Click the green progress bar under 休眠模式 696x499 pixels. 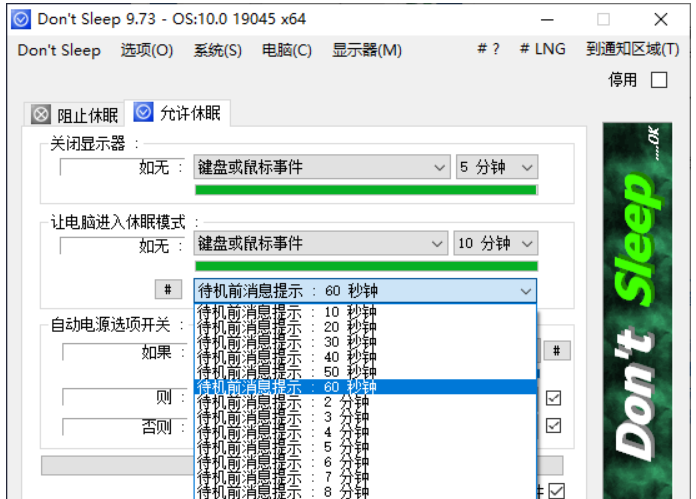coord(366,266)
